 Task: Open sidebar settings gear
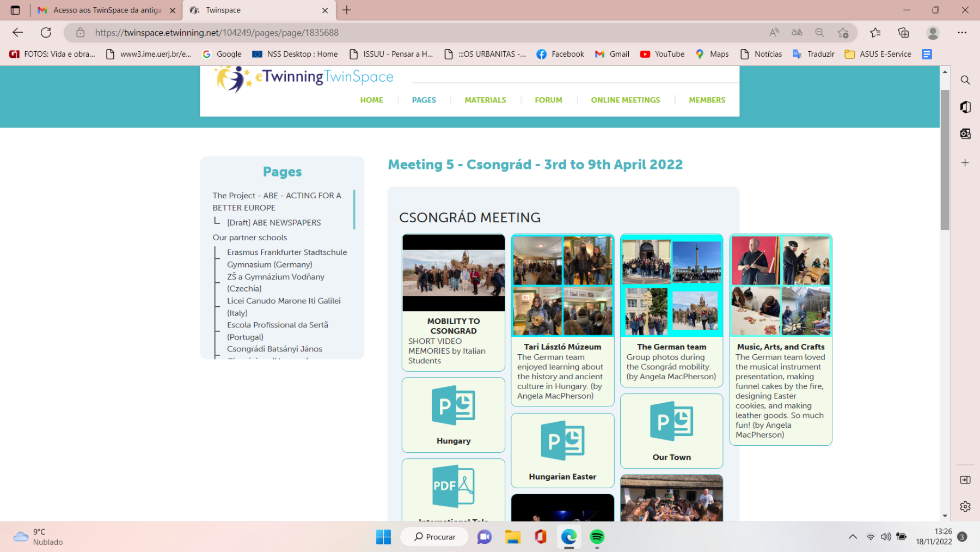pyautogui.click(x=965, y=506)
